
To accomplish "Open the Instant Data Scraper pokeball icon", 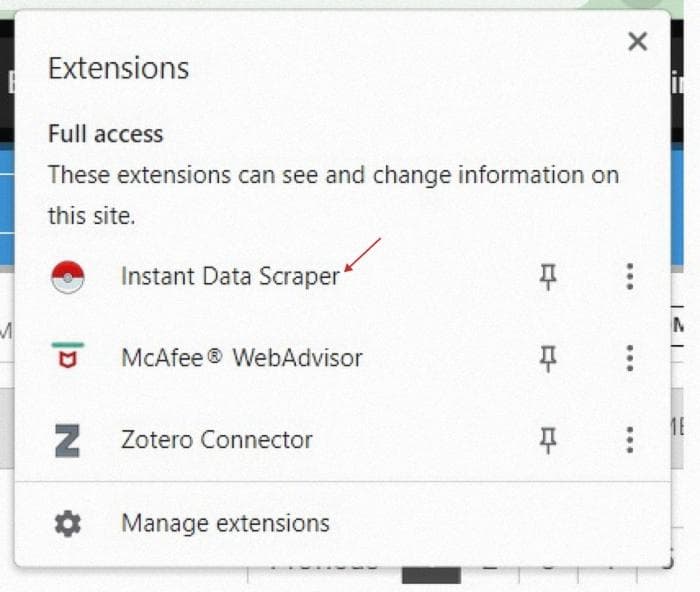I will [x=67, y=277].
